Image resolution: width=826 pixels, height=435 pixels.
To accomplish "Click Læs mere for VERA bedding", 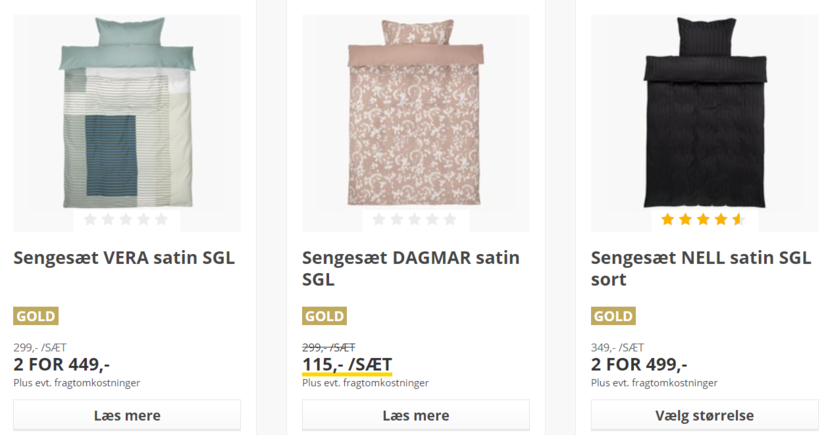I will coord(127,415).
